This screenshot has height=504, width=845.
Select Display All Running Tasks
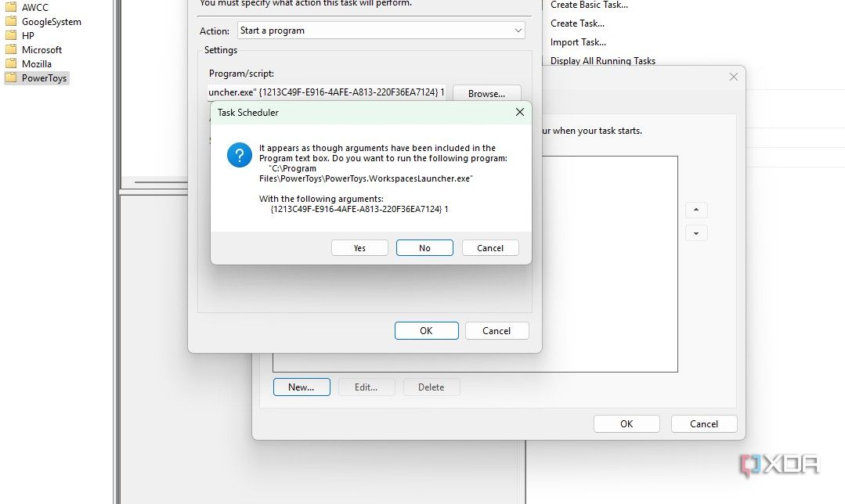[602, 61]
